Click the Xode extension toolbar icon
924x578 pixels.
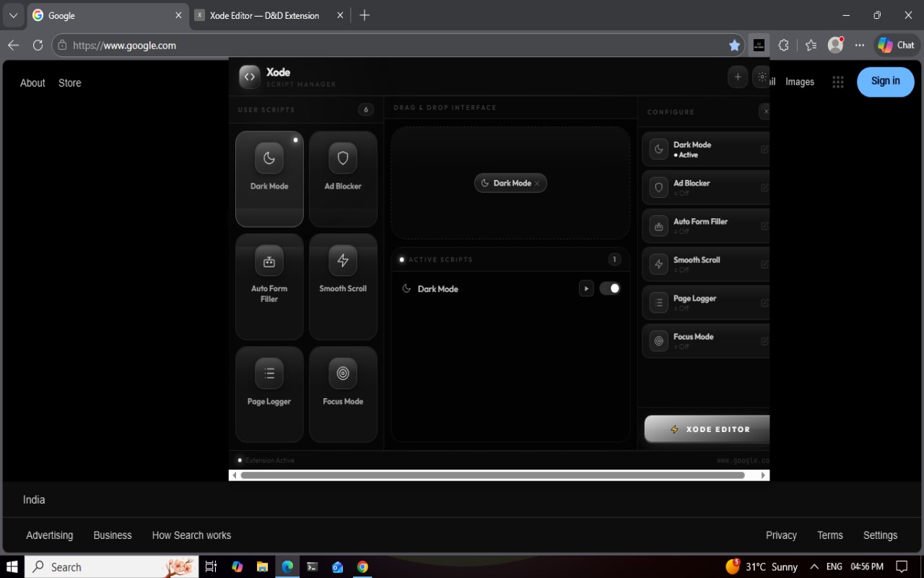coord(759,45)
